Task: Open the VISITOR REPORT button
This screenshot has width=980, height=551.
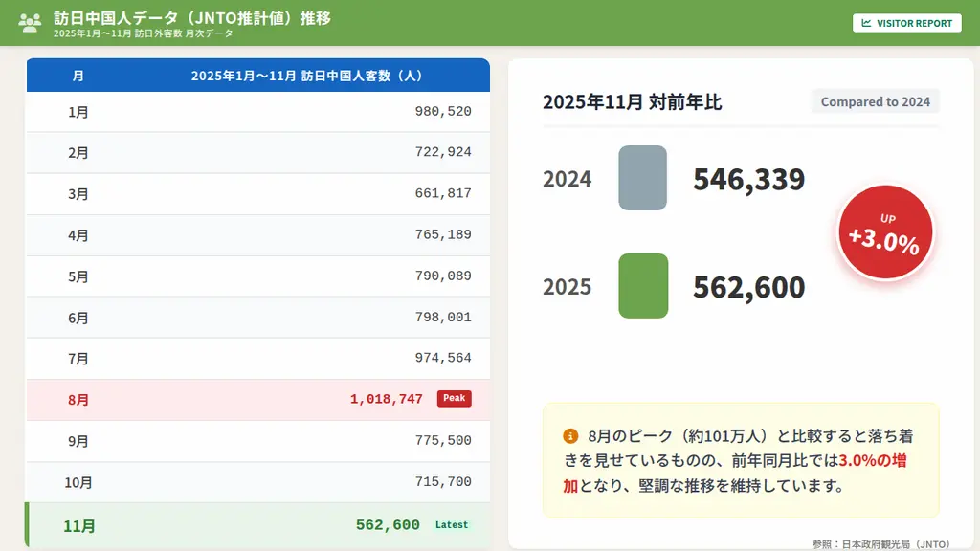Action: (x=906, y=23)
